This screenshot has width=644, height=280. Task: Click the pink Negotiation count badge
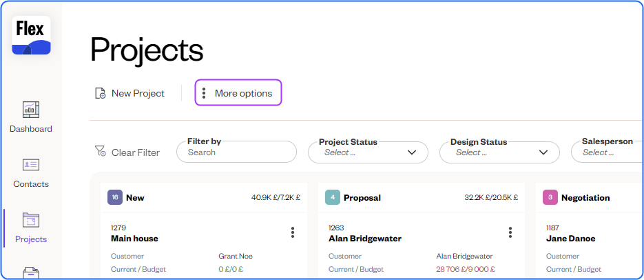tap(550, 197)
